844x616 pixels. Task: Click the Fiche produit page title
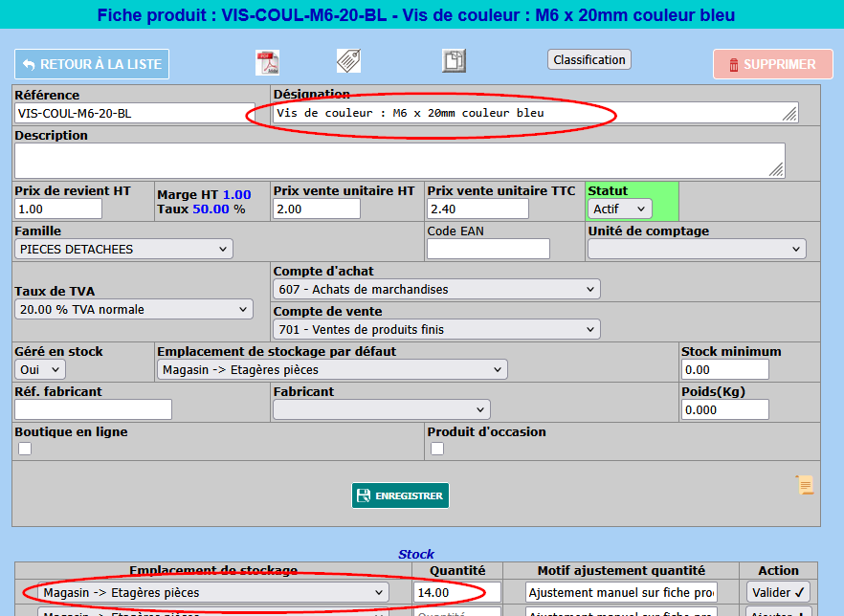pyautogui.click(x=416, y=15)
